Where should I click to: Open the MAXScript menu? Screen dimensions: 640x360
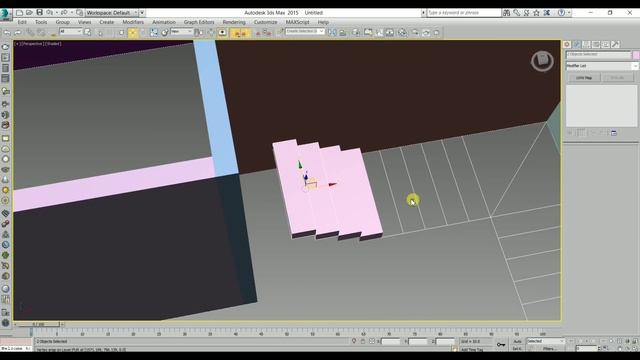pyautogui.click(x=297, y=22)
